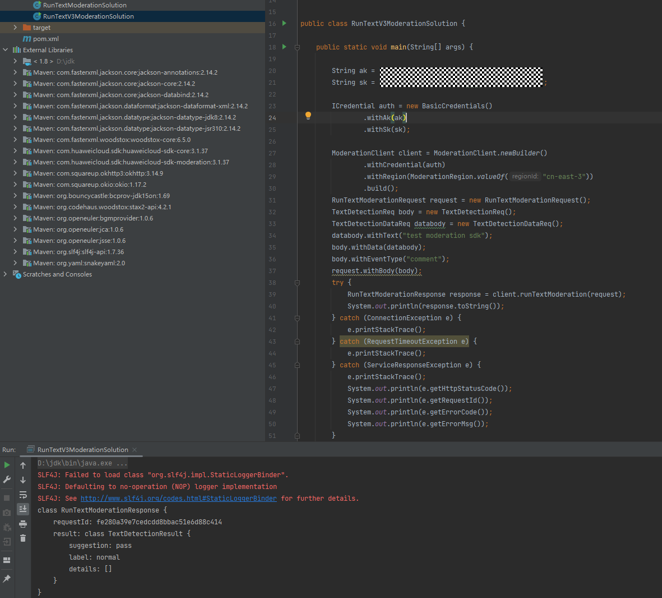
Task: Click the requestId line in console output
Action: coord(138,522)
